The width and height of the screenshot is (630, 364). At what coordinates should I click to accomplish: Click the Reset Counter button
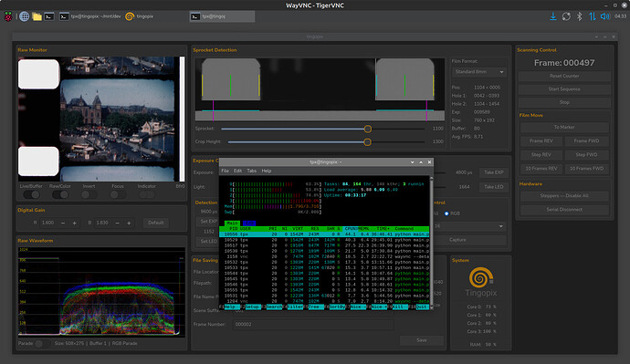click(x=564, y=76)
